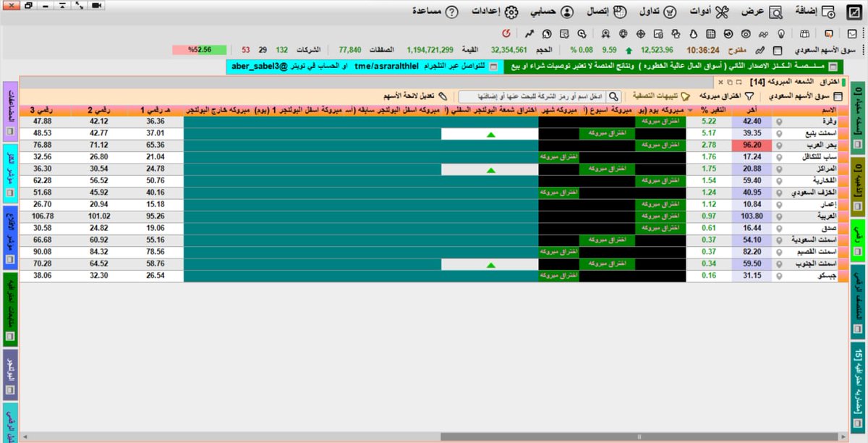Sort by the التغير % column header

pos(710,110)
